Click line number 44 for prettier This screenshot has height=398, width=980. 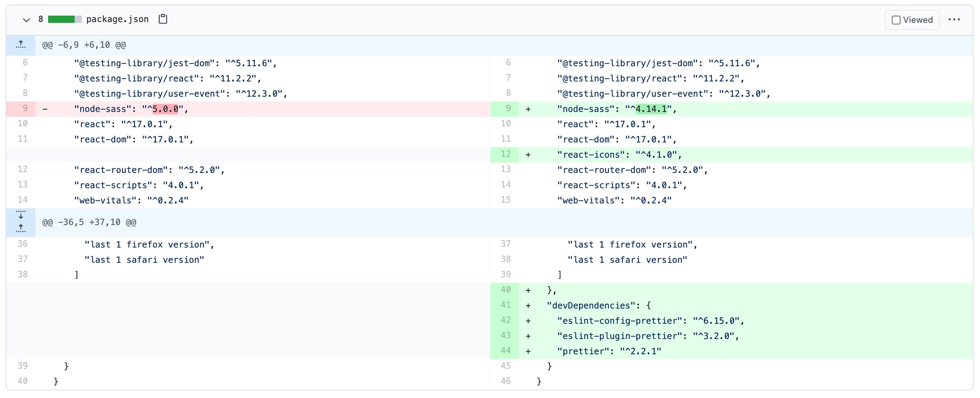pos(504,351)
